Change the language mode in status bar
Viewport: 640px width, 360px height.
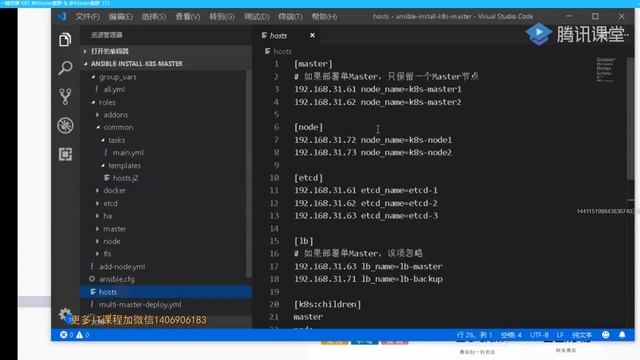coord(582,335)
